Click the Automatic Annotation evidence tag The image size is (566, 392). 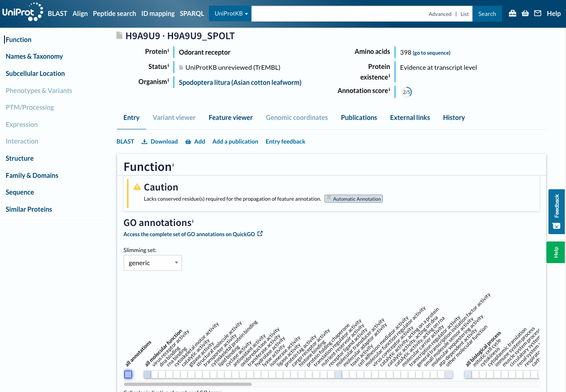(x=353, y=199)
